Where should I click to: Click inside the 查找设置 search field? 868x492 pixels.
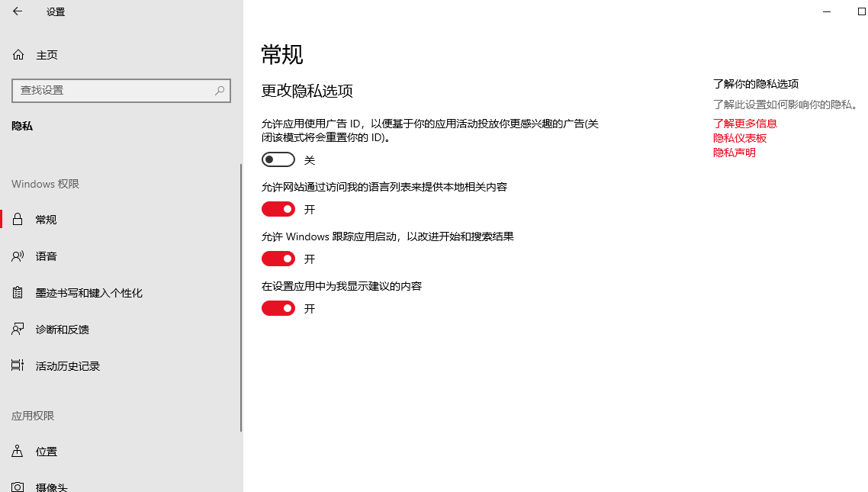click(x=114, y=90)
